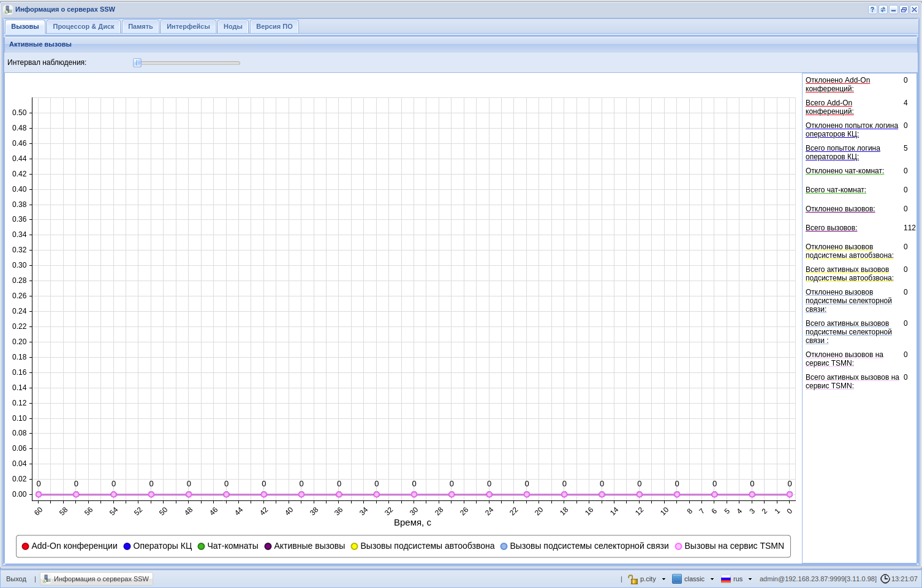Toggle Операторы КЦ legend series
The width and height of the screenshot is (922, 588).
(157, 546)
